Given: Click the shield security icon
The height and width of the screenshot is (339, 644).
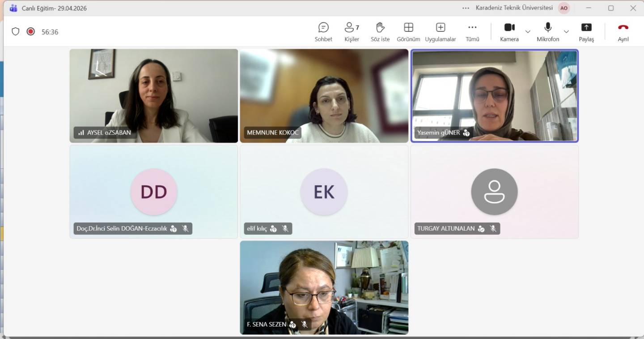Looking at the screenshot, I should pos(16,31).
